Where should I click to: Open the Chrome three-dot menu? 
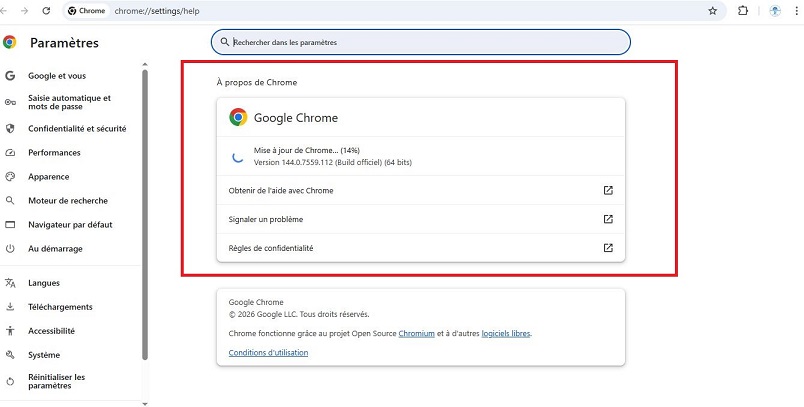pos(796,11)
